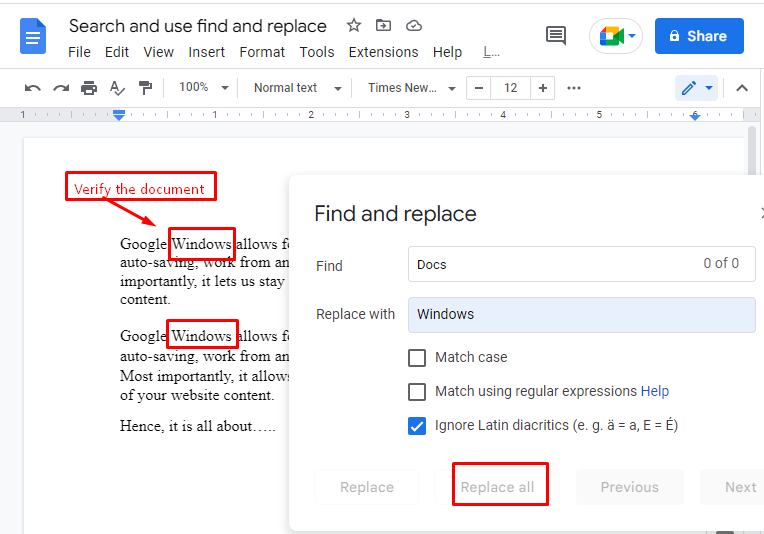
Task: Star the document title
Action: point(354,25)
